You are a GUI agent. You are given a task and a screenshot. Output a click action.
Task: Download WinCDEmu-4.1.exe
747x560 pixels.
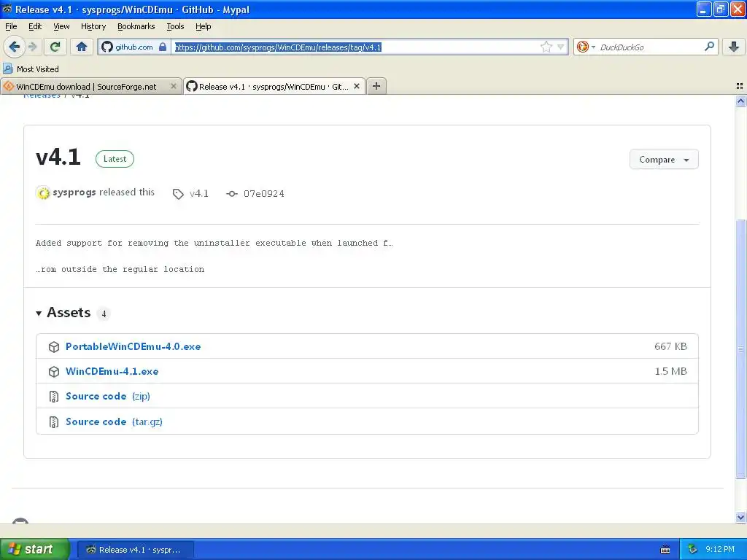pos(112,371)
